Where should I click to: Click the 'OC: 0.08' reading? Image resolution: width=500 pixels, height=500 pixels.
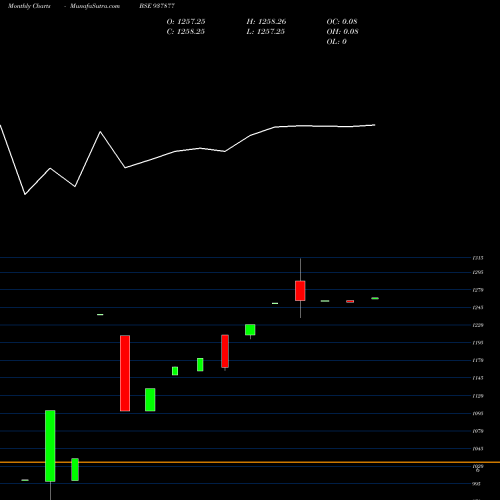click(x=342, y=21)
